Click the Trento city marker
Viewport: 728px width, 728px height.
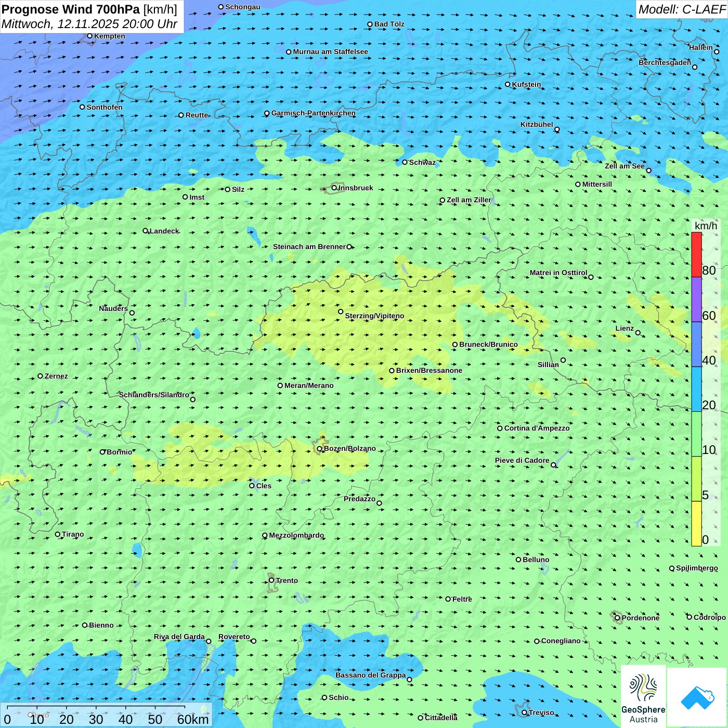click(271, 580)
